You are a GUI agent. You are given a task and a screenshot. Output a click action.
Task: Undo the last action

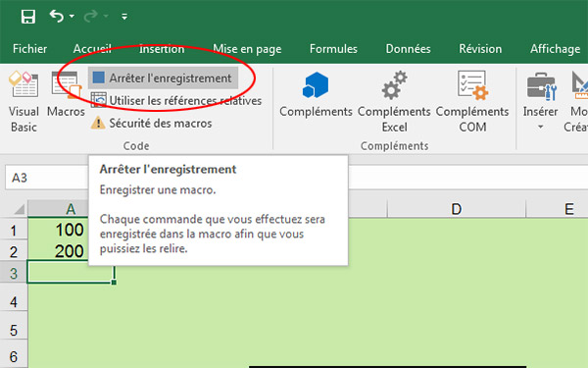click(57, 16)
